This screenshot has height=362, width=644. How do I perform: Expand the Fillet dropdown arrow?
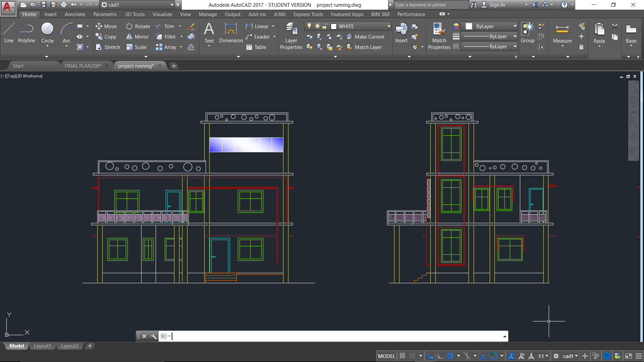tap(181, 37)
